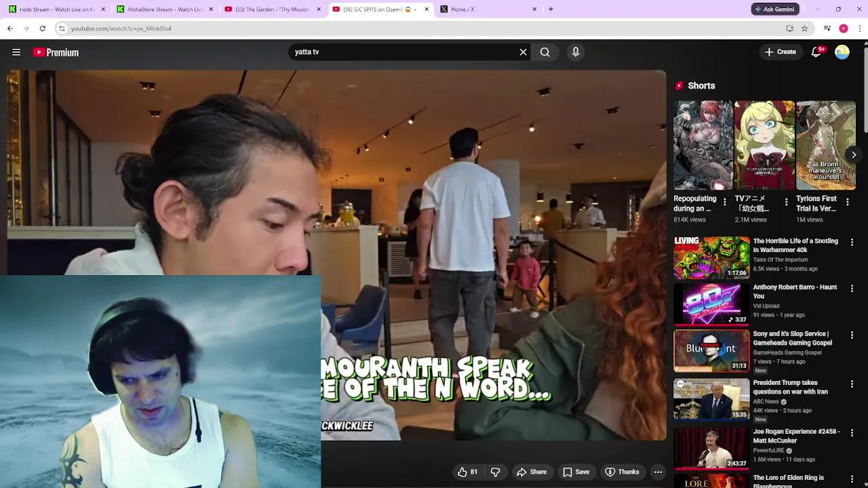The image size is (868, 488).
Task: Open the Create menu
Action: point(781,52)
